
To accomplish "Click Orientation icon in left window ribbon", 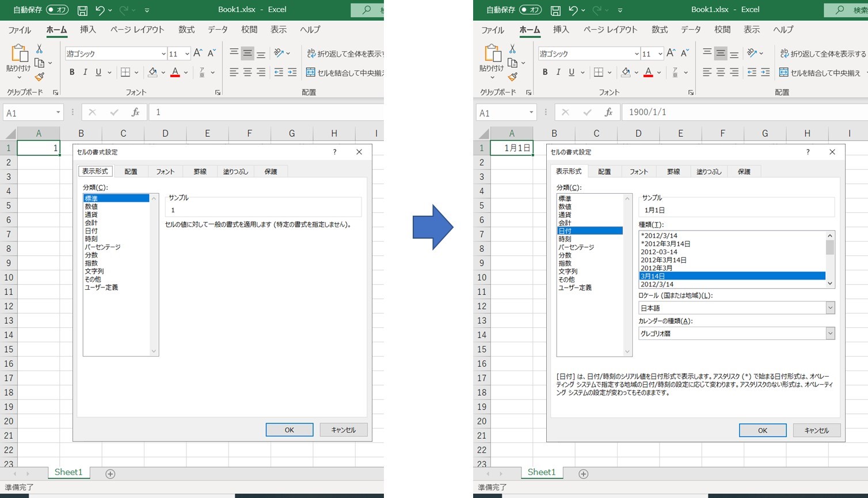I will tap(279, 53).
